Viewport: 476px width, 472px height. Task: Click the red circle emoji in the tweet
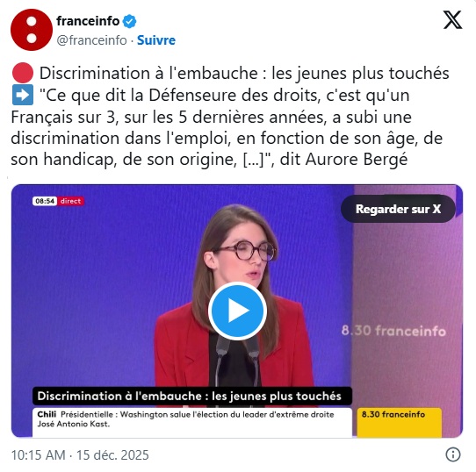point(23,73)
